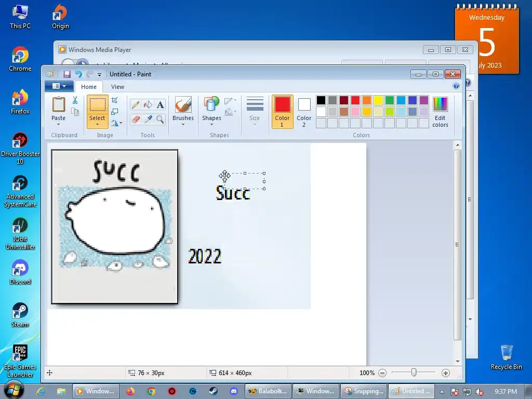Pick the yellow color swatch
Viewport: 532px width, 399px height.
(378, 100)
